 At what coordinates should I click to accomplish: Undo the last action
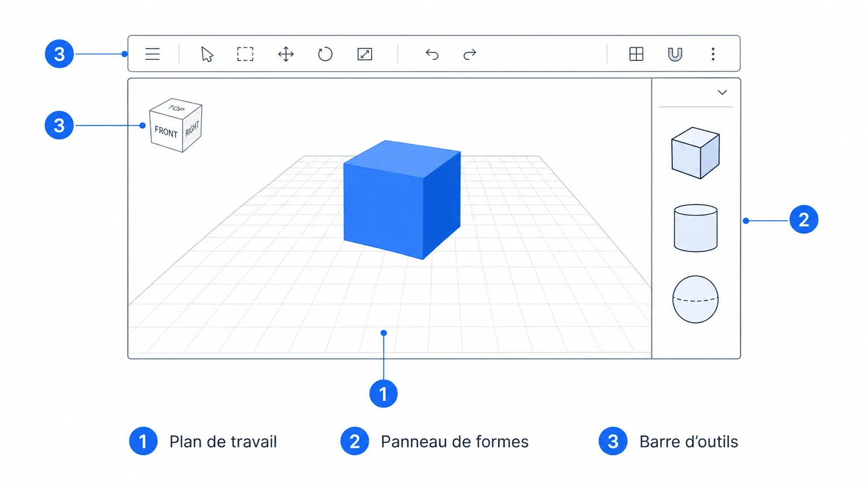(x=432, y=54)
